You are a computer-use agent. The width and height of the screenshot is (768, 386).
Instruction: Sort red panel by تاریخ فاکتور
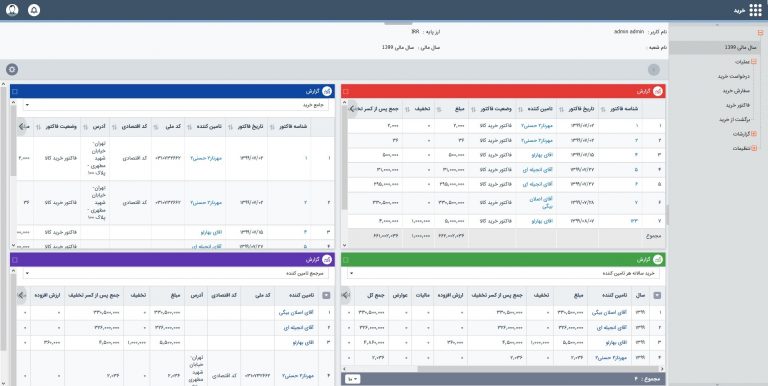point(562,109)
